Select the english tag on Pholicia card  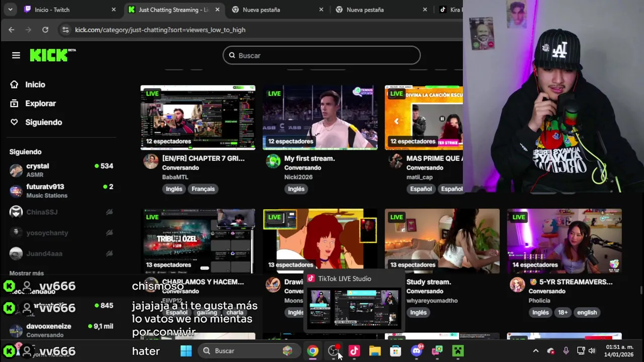[x=587, y=313]
